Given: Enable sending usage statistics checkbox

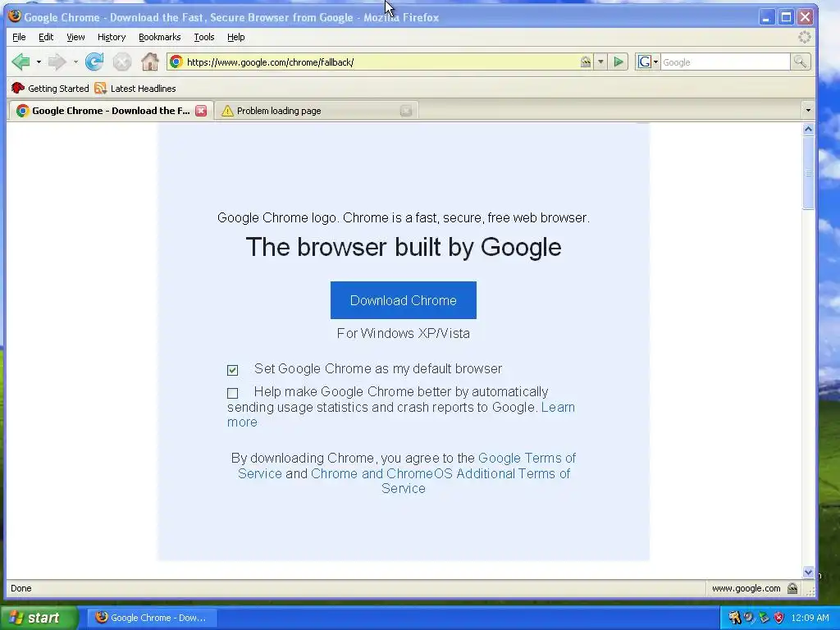Looking at the screenshot, I should click(232, 393).
